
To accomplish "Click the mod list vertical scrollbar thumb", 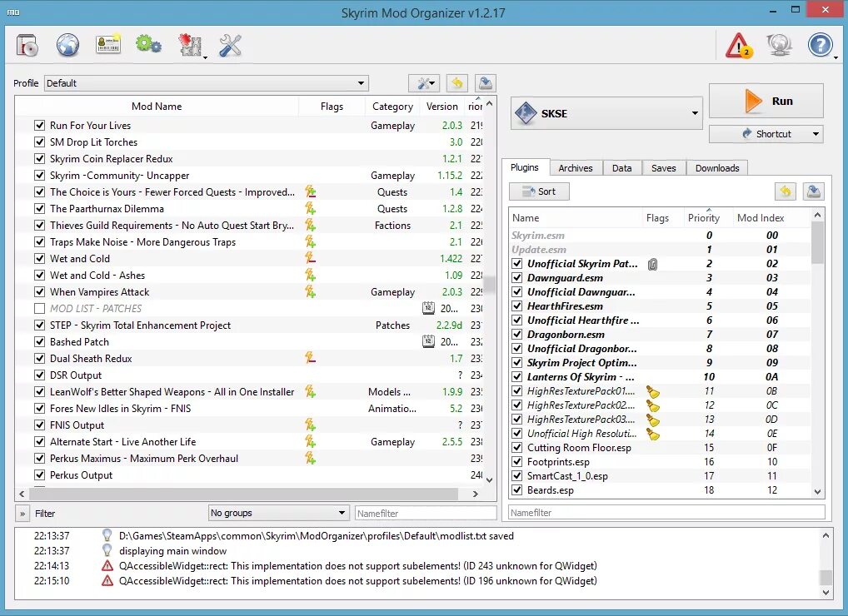I will click(490, 285).
